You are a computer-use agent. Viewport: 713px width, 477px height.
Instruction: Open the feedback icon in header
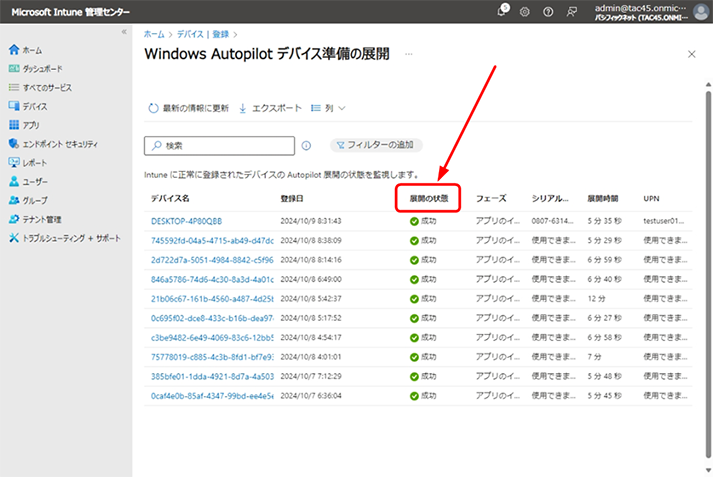[572, 12]
